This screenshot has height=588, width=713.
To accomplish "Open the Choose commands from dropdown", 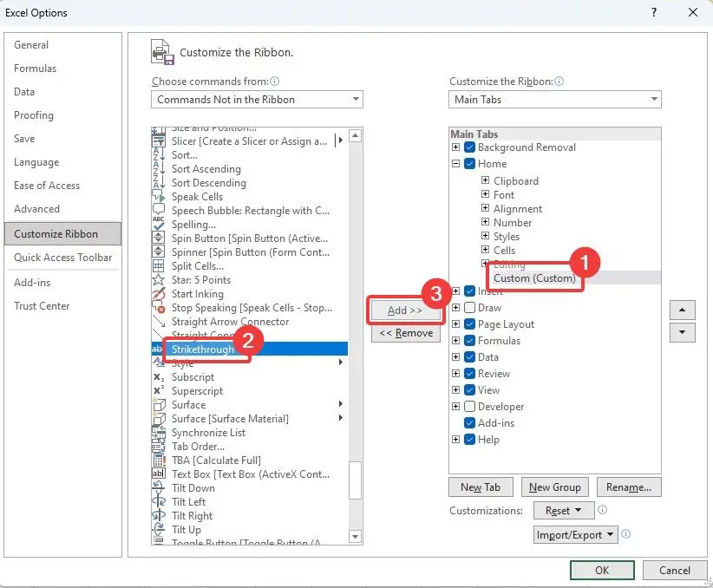I will pyautogui.click(x=257, y=99).
